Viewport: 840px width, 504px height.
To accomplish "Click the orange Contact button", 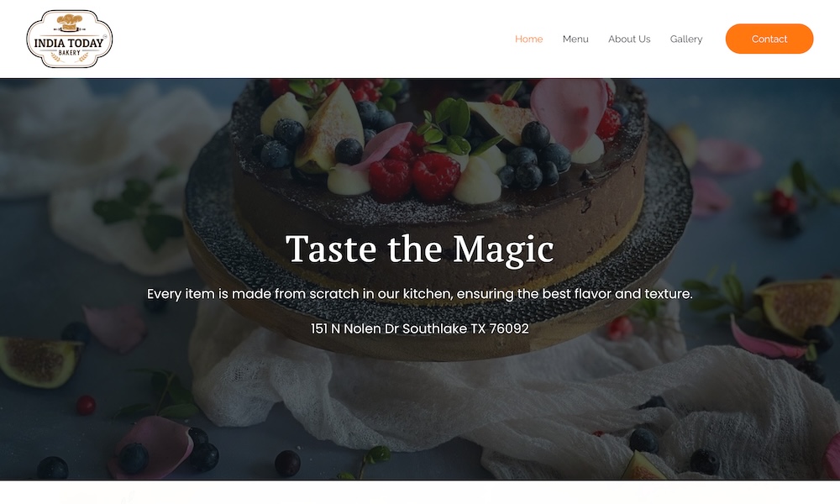I will 769,39.
